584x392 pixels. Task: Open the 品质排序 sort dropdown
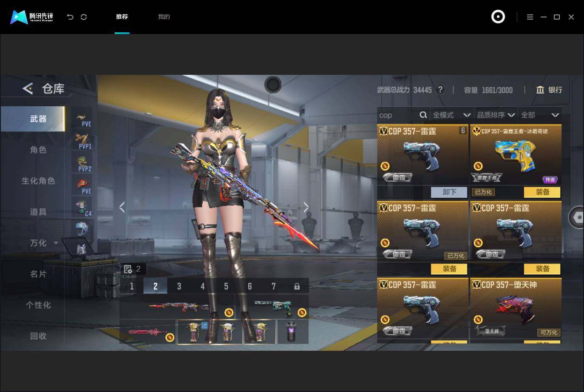coord(496,115)
